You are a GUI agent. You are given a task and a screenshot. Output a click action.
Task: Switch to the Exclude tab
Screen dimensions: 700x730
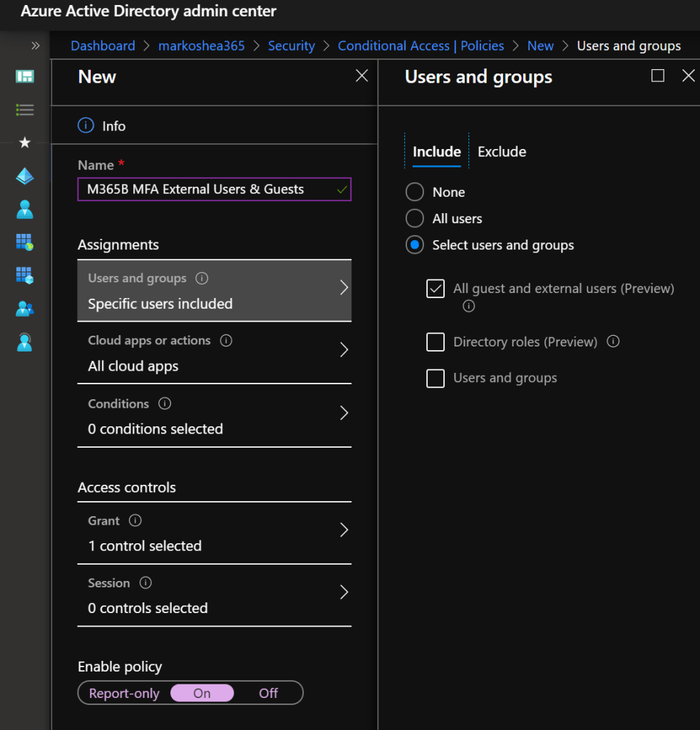pyautogui.click(x=502, y=152)
